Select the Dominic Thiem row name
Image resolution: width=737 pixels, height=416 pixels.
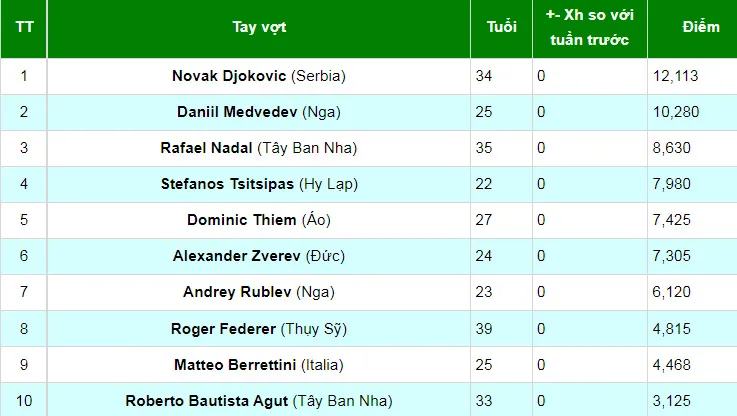242,220
